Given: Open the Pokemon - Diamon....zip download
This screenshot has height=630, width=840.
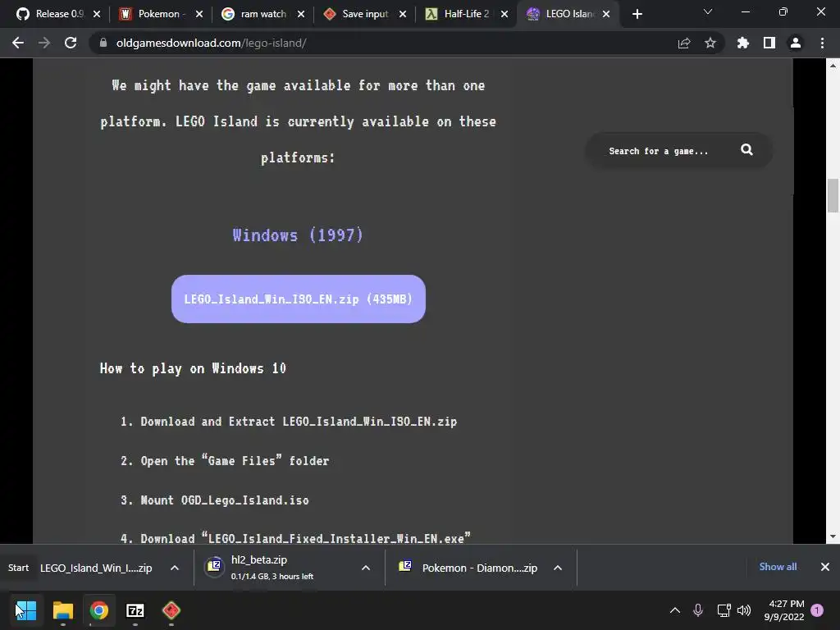Looking at the screenshot, I should click(x=468, y=568).
